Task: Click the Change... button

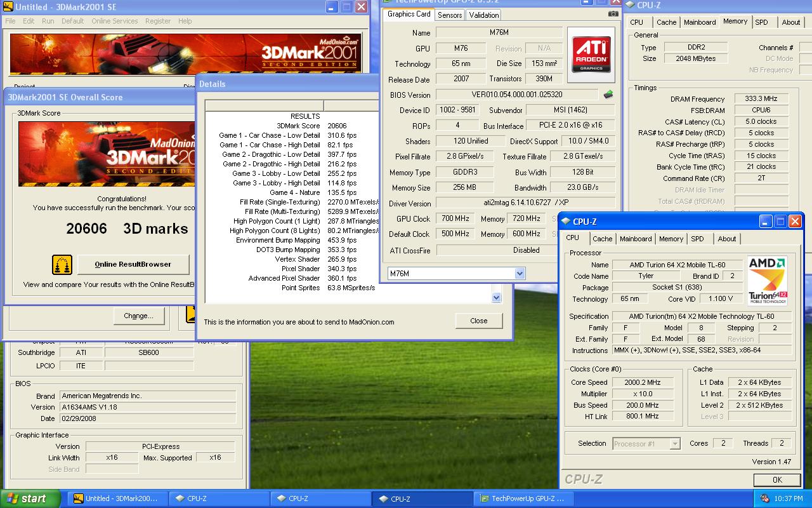Action: coord(138,316)
